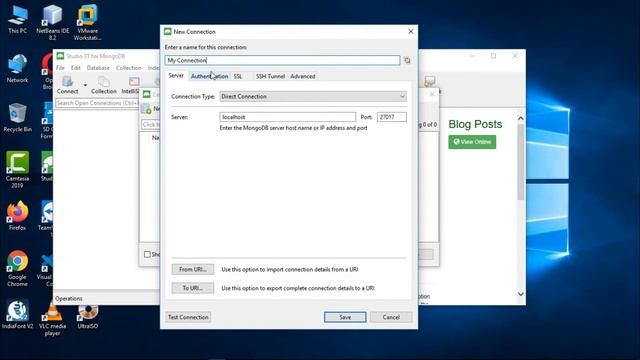
Task: Click the From URI... button
Action: (193, 269)
